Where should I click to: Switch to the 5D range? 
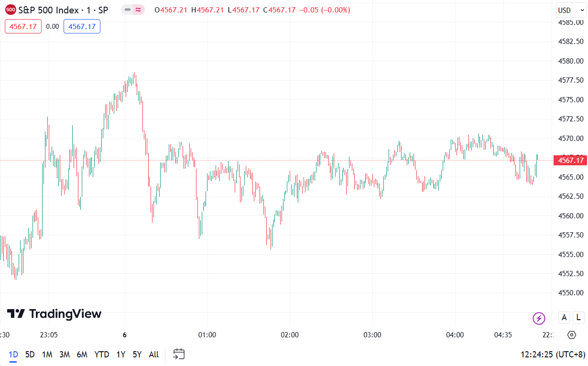coord(30,354)
